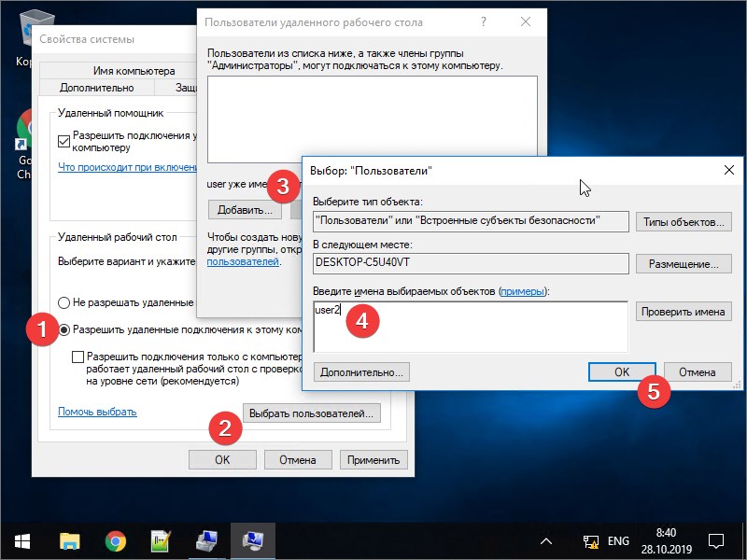The width and height of the screenshot is (747, 560).
Task: Click the 'Добавить...' button
Action: (x=245, y=210)
